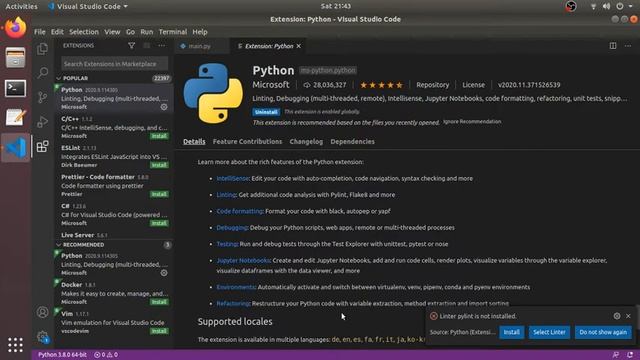
Task: Open the Go menu
Action: point(130,32)
